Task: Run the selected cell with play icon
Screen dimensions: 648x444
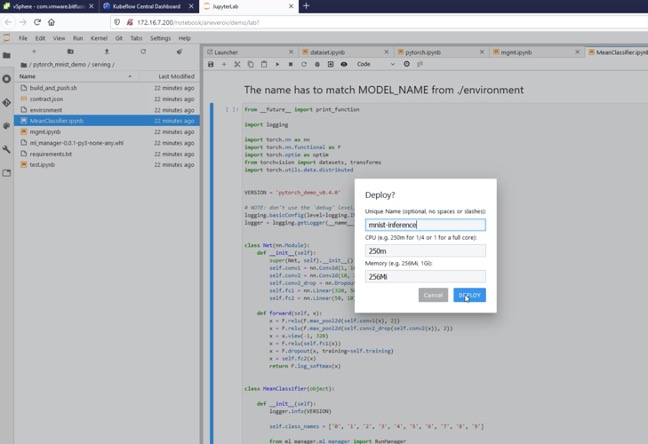Action: pos(277,64)
